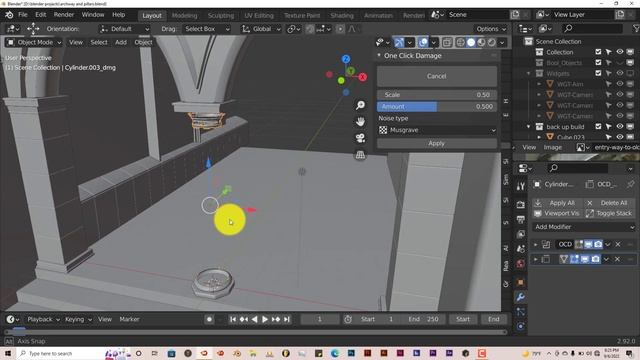Image resolution: width=640 pixels, height=360 pixels.
Task: Click the timeline scrollbar
Action: (x=256, y=332)
